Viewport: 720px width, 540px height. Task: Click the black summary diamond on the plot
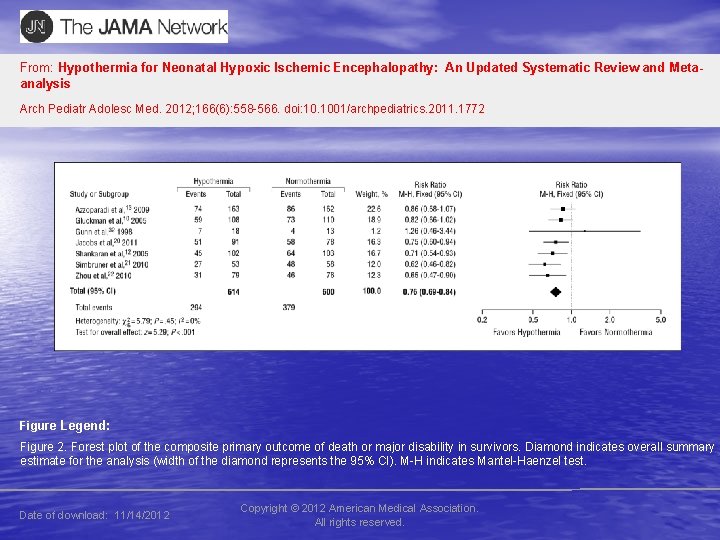pos(556,292)
